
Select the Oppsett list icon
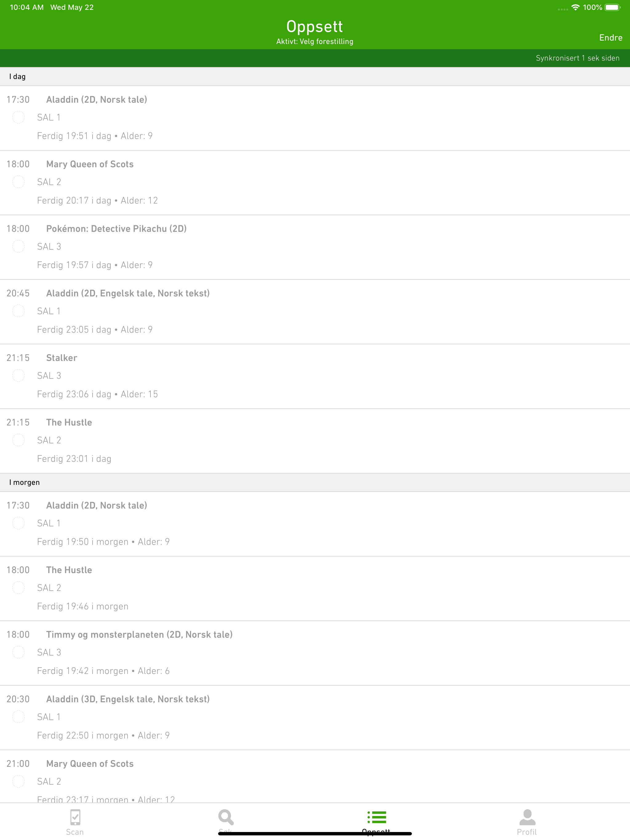coord(377,817)
